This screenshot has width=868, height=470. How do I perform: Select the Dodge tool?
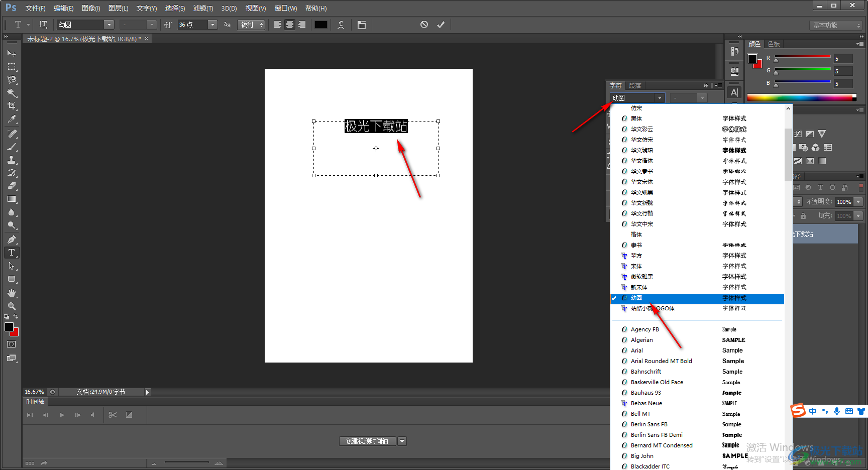click(12, 225)
